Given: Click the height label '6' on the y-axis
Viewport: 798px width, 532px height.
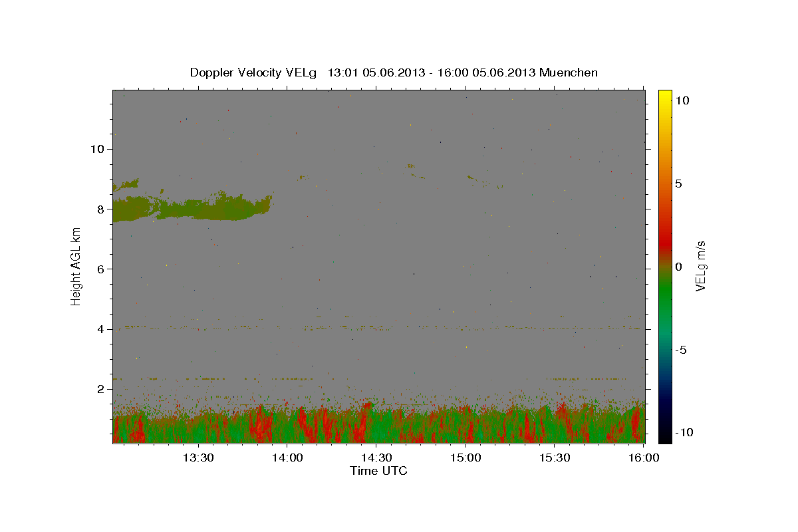Looking at the screenshot, I should (100, 269).
